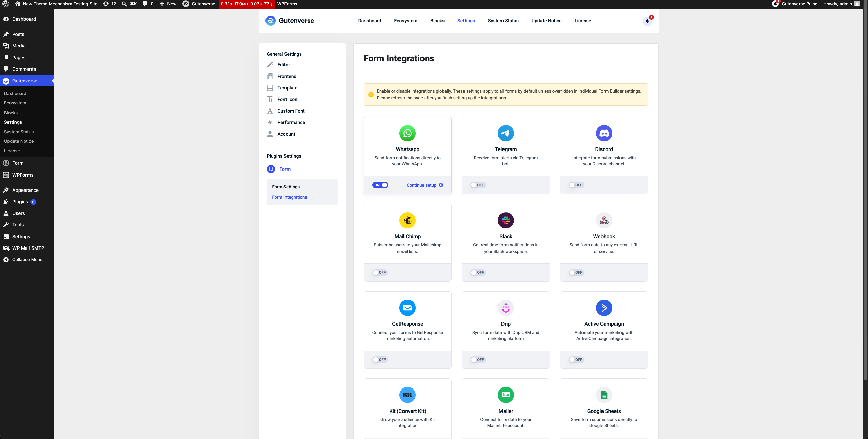868x439 pixels.
Task: Click the Gutenverse Pulse icon in admin bar
Action: click(775, 4)
